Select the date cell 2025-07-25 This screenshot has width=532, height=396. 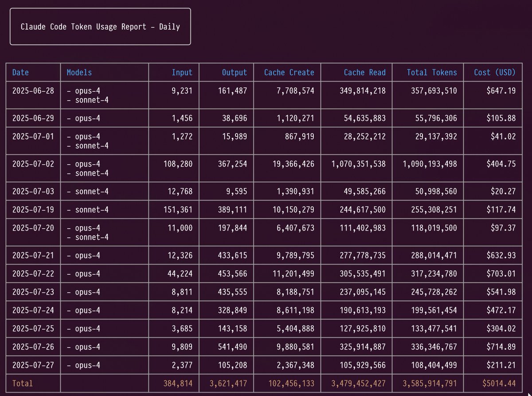(x=33, y=329)
